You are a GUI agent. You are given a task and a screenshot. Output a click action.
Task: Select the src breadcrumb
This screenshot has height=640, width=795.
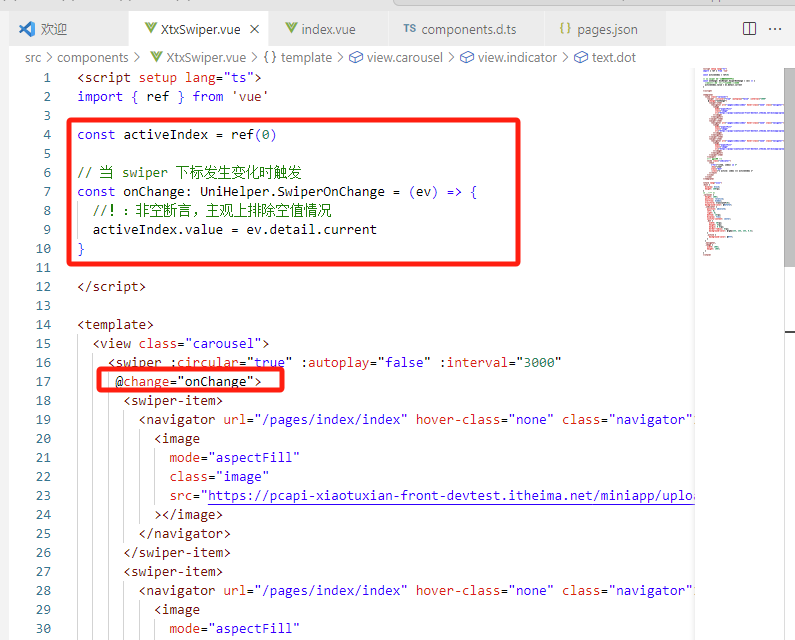[x=33, y=57]
